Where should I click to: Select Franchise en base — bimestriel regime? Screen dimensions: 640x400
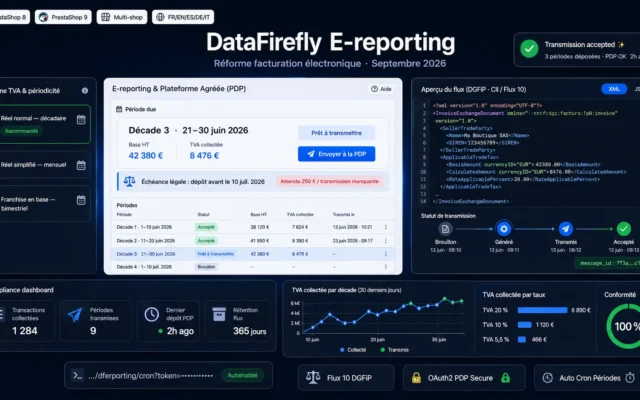(44, 203)
